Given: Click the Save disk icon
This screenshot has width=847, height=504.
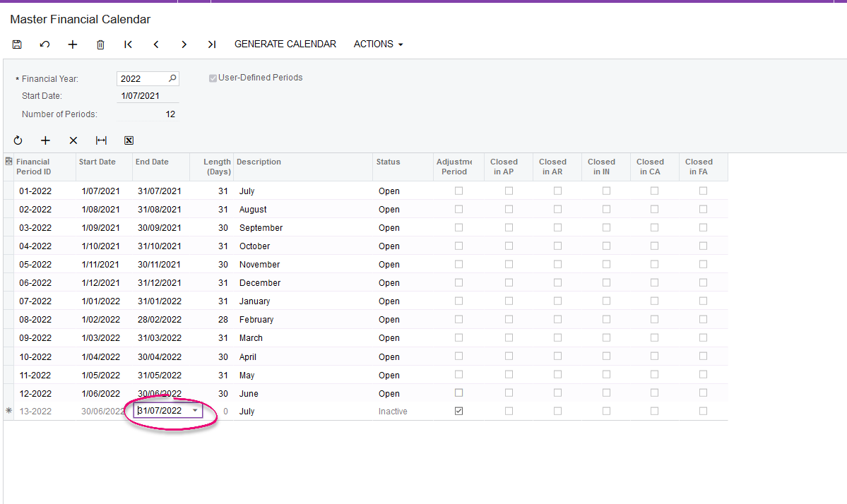Looking at the screenshot, I should point(17,44).
